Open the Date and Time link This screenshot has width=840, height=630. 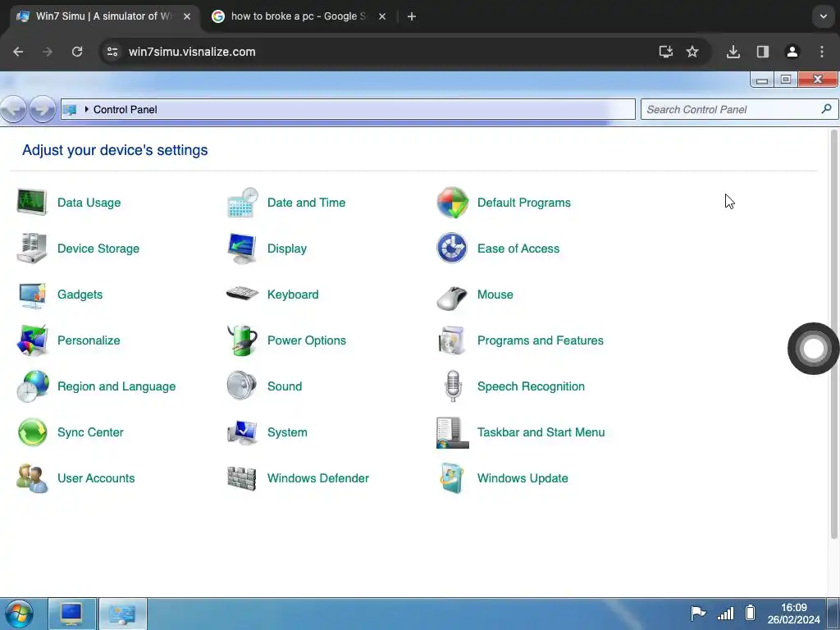(x=307, y=203)
